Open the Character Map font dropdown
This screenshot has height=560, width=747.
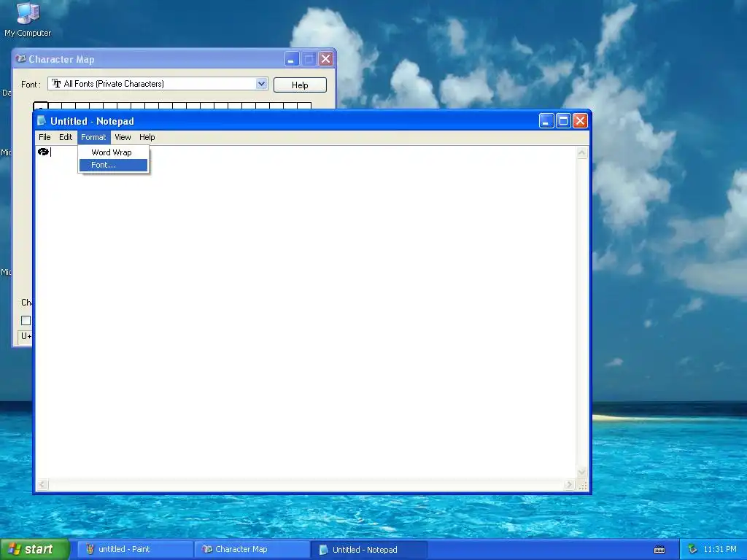(261, 84)
